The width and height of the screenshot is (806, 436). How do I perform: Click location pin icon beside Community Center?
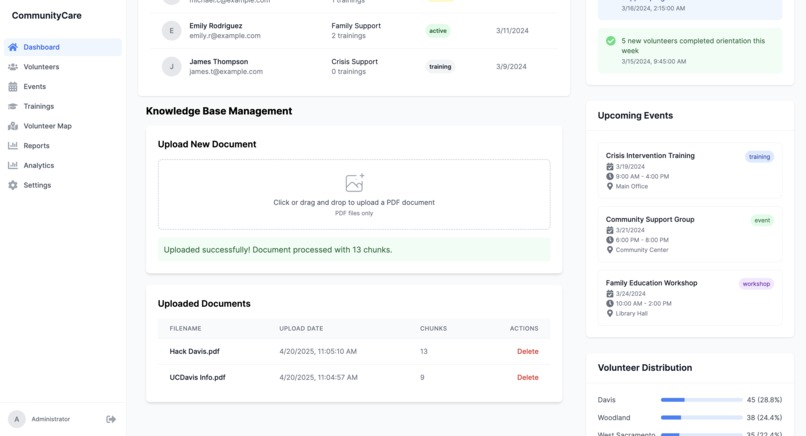610,250
